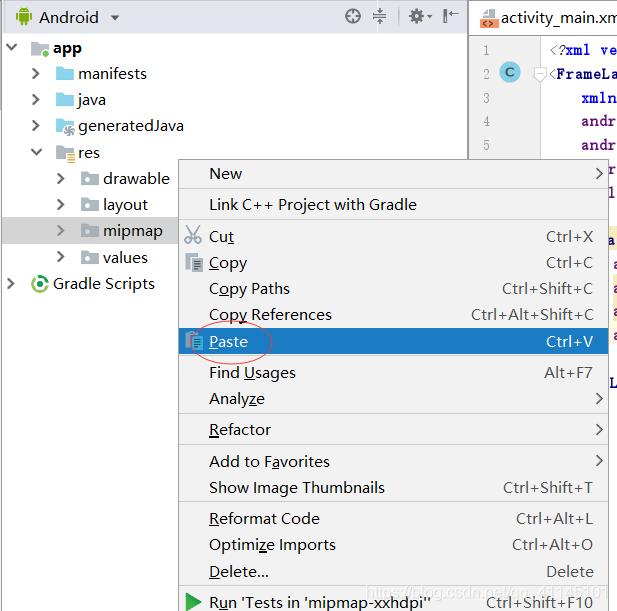The image size is (617, 611).
Task: Collapse the res folder
Action: pos(37,152)
